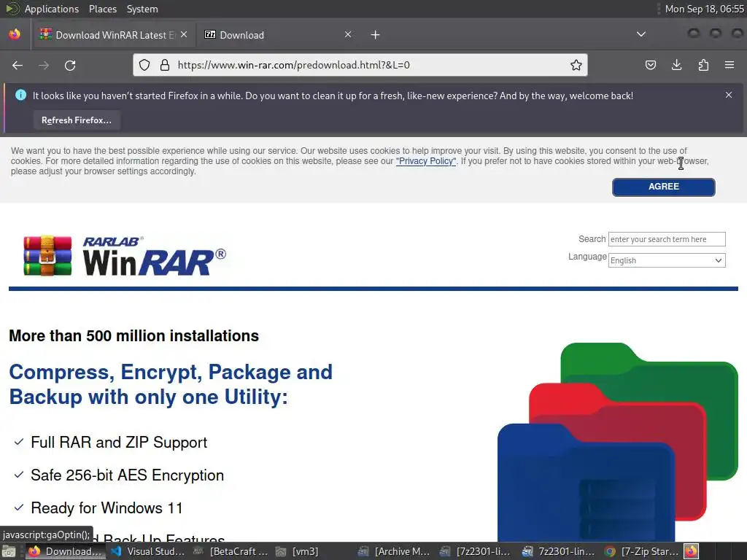Switch to Visual Studio taskbar window
This screenshot has height=560, width=747.
pos(147,551)
